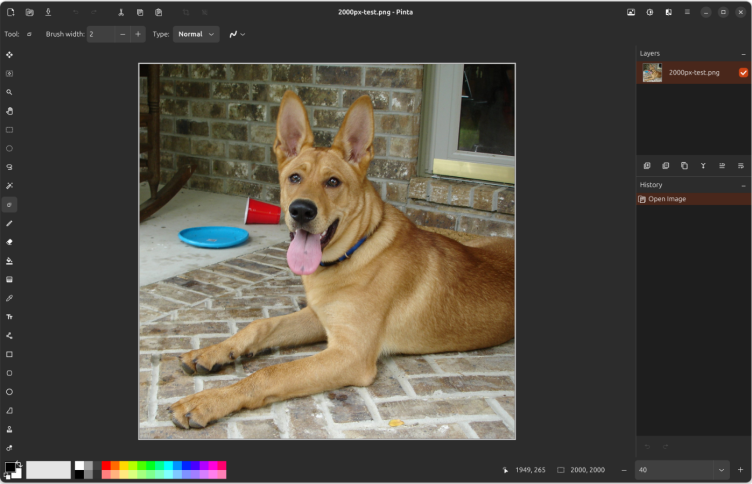
Task: Open the brush Type dropdown showing Normal
Action: click(197, 34)
